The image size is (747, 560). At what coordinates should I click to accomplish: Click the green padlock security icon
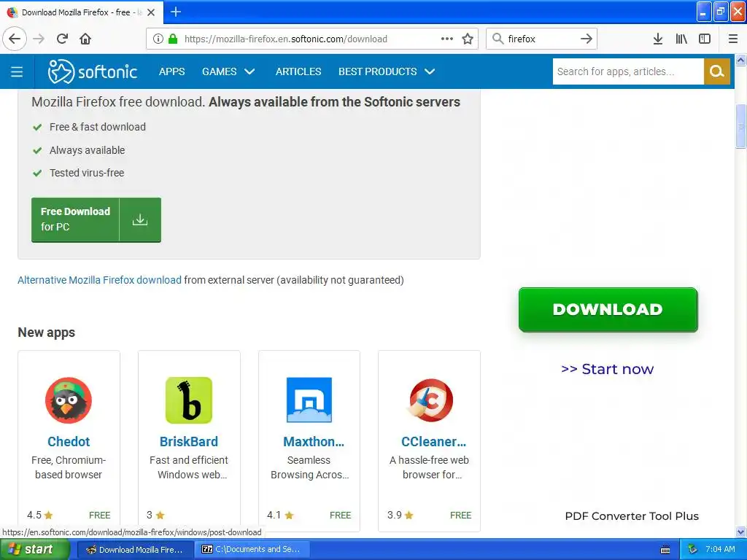(x=173, y=39)
